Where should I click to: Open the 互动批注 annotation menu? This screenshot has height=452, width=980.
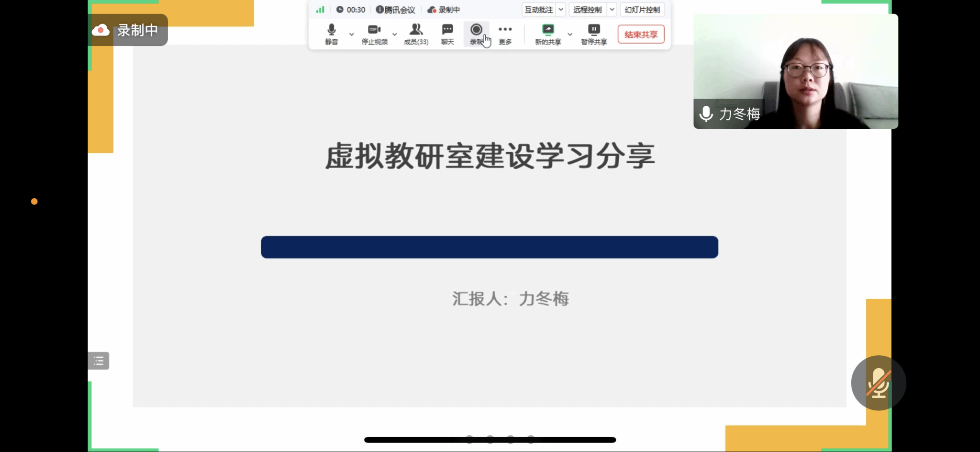[x=539, y=10]
